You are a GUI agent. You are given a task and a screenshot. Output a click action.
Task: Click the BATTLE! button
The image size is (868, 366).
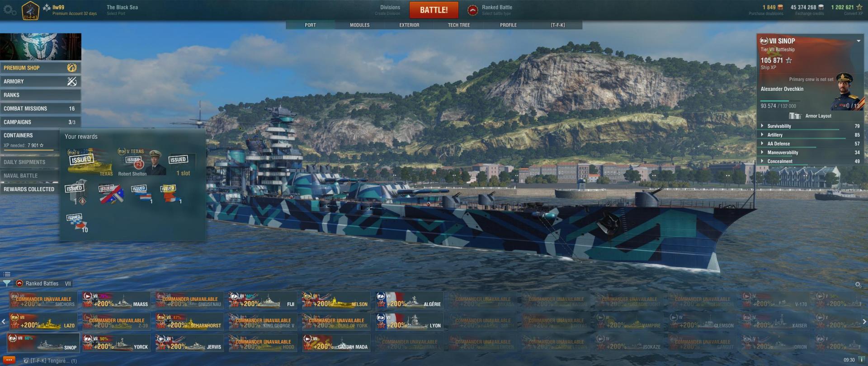click(x=434, y=10)
